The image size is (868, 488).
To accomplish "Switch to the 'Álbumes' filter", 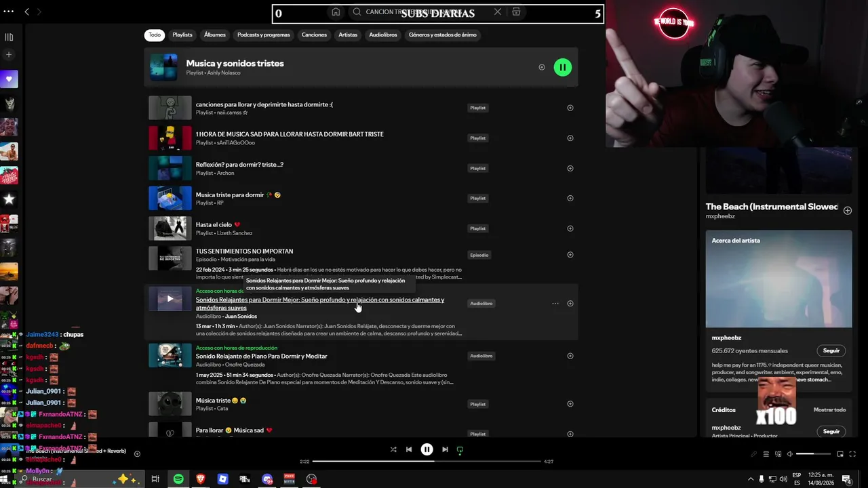I will click(215, 35).
